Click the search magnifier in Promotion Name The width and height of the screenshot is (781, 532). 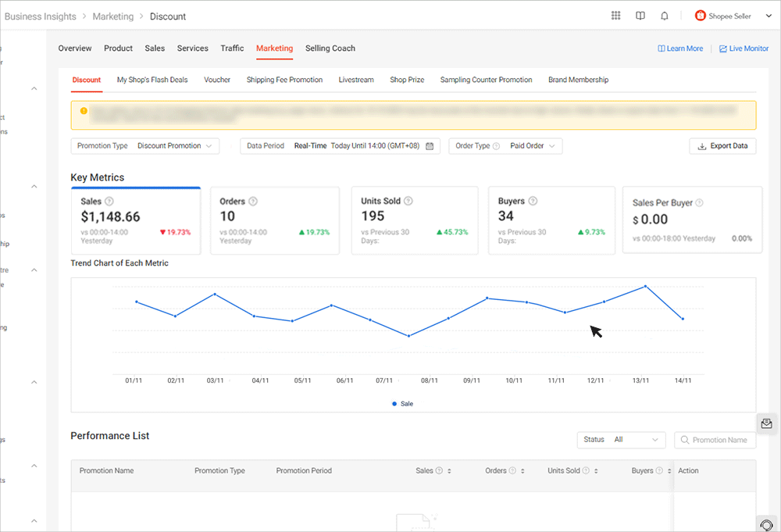pyautogui.click(x=685, y=440)
